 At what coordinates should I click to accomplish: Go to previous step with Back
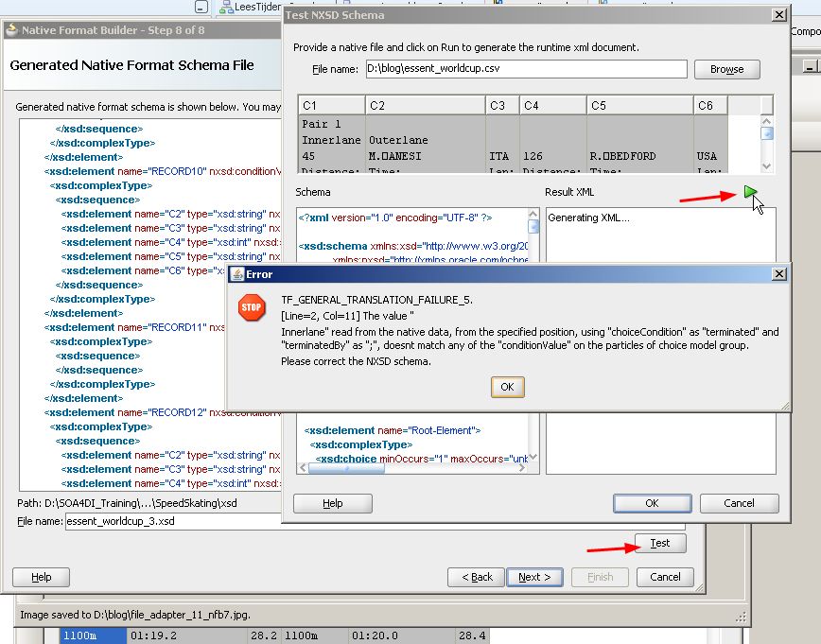[x=476, y=577]
